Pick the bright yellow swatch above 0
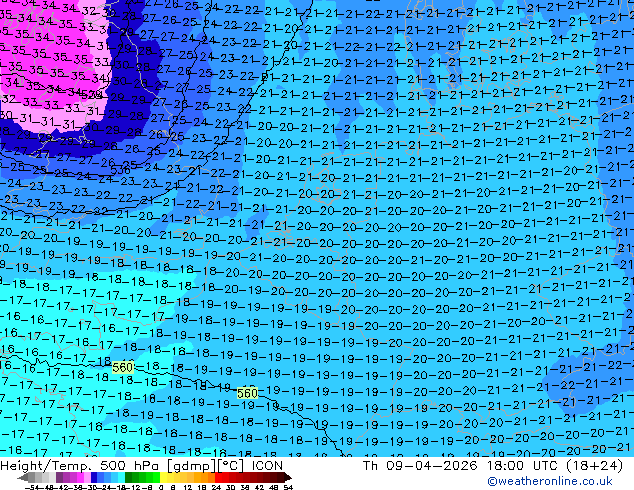Screen dimensions: 634x490 pyautogui.click(x=163, y=477)
